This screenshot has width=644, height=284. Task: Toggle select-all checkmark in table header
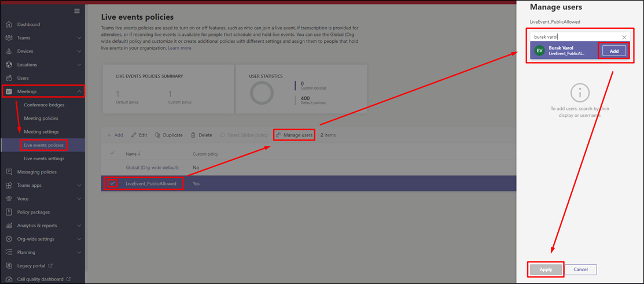tap(112, 153)
